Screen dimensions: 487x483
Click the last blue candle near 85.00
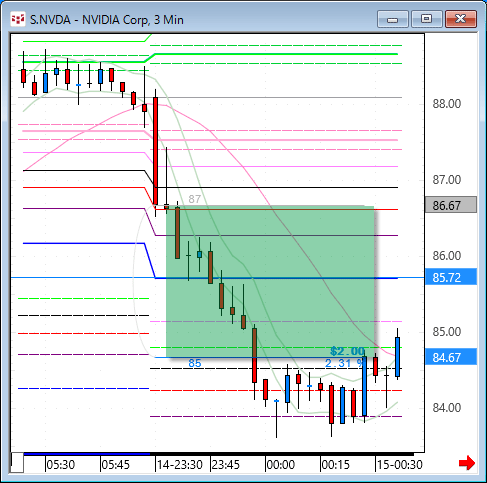click(x=397, y=357)
